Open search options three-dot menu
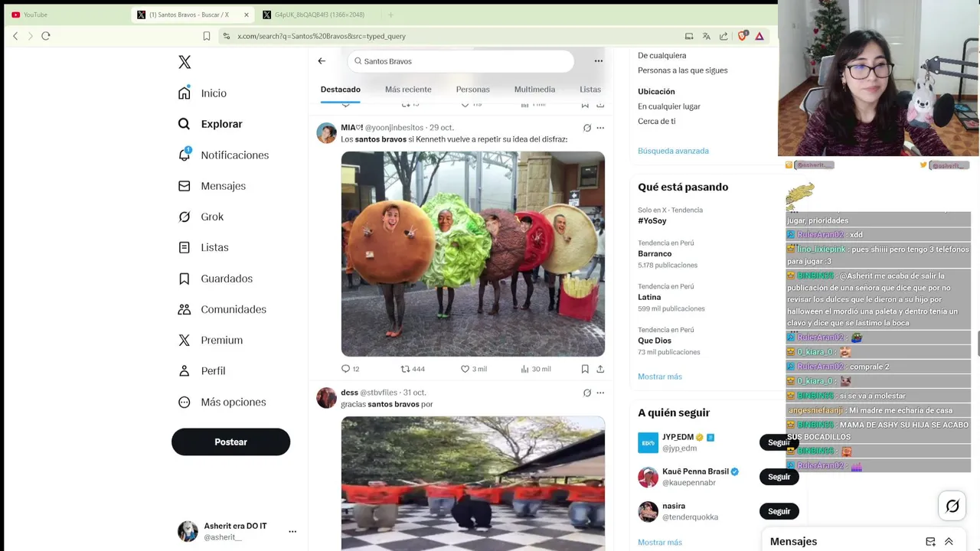 coord(599,61)
